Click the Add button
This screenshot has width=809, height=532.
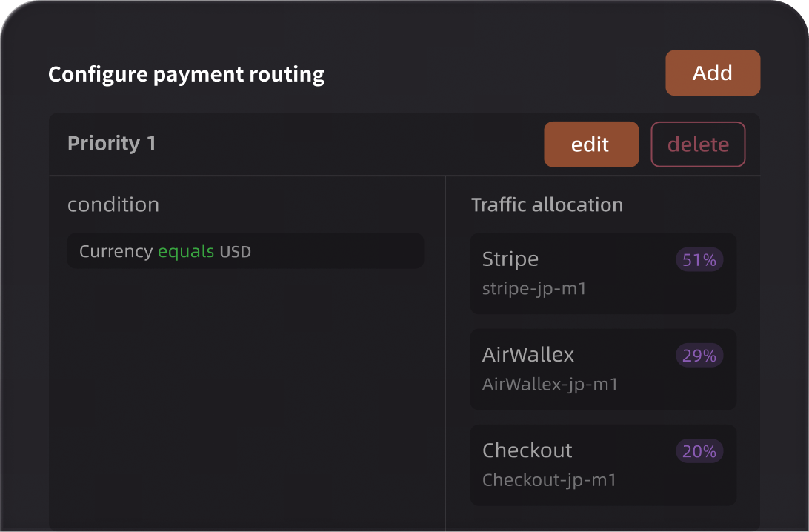tap(712, 73)
